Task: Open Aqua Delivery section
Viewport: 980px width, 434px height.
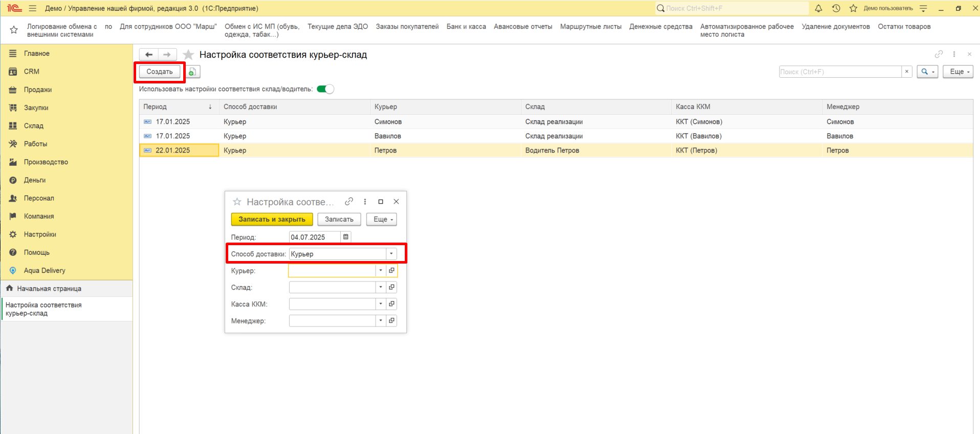Action: [x=45, y=270]
